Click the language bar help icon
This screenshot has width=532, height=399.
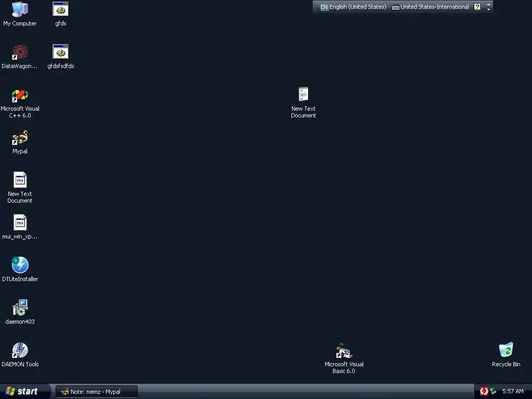click(x=477, y=7)
